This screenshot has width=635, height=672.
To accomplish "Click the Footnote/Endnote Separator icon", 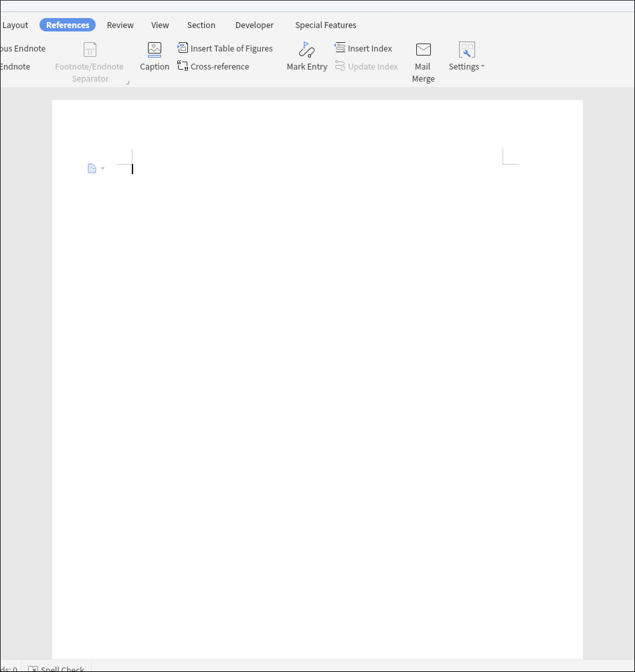I will tap(90, 50).
